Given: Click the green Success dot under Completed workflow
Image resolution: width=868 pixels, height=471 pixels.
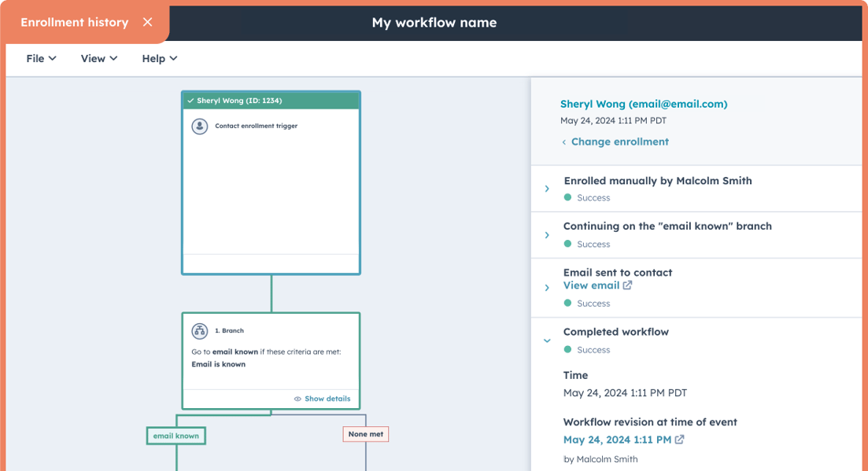Looking at the screenshot, I should click(567, 349).
